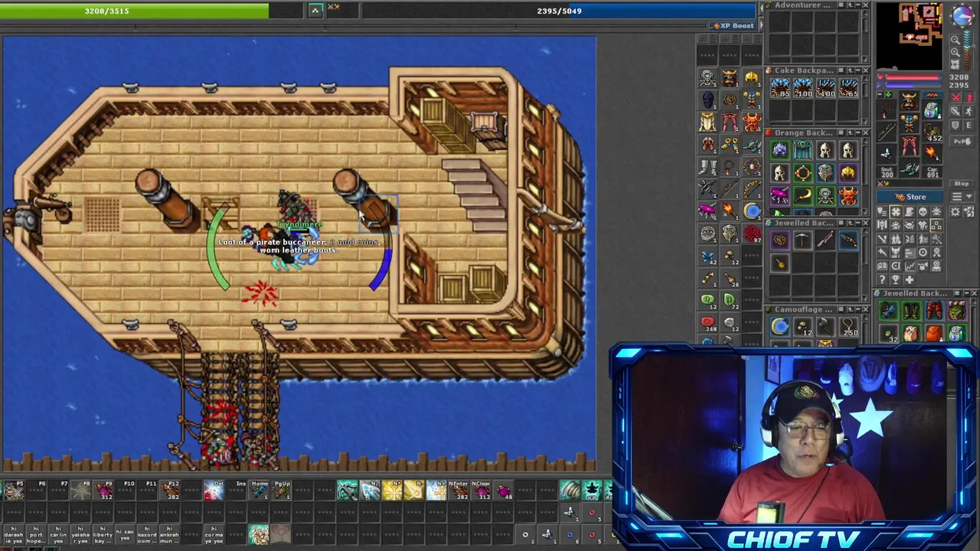Click the Stop button

(962, 184)
